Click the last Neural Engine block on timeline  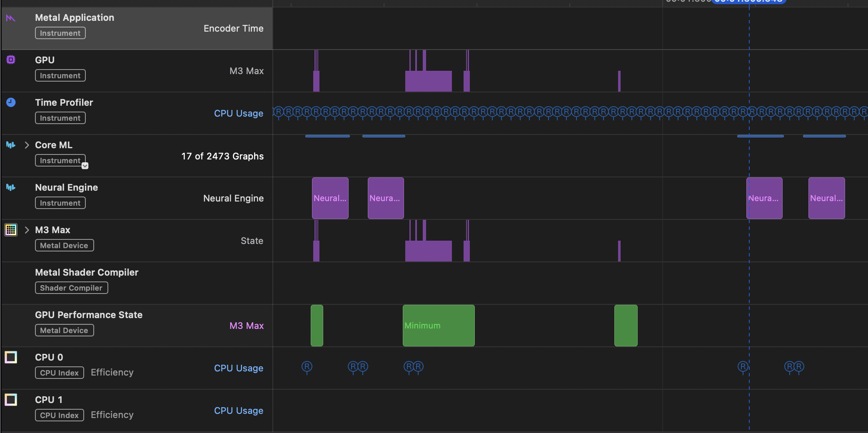pyautogui.click(x=826, y=198)
